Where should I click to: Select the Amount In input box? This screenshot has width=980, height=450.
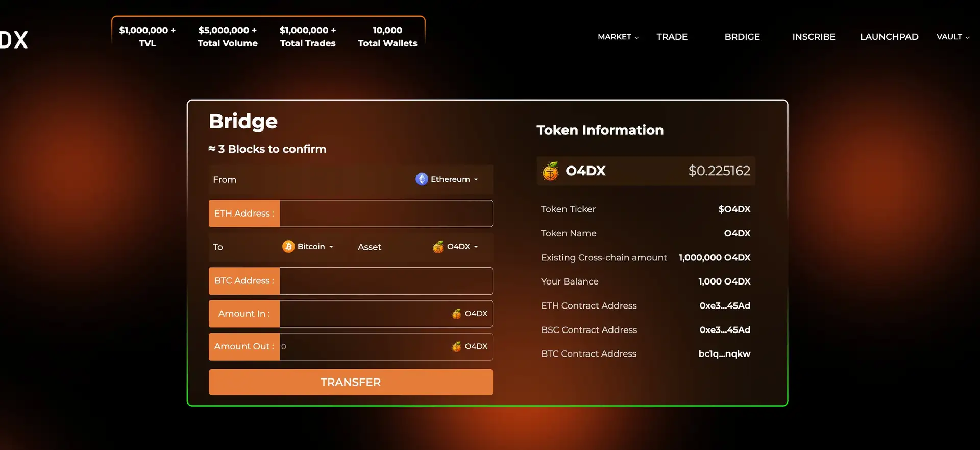point(363,314)
